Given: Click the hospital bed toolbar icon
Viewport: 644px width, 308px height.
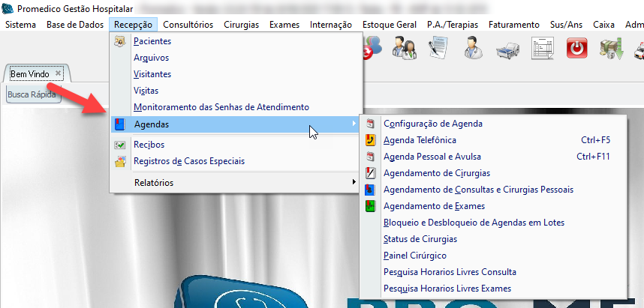Looking at the screenshot, I should (x=509, y=49).
